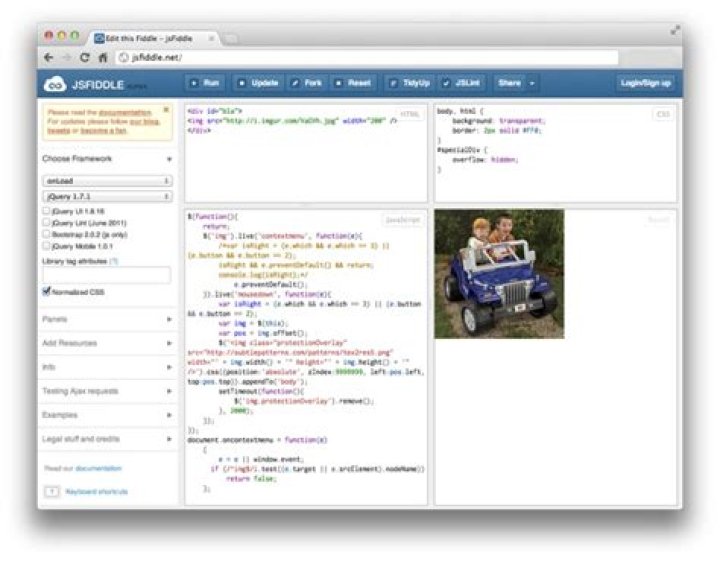Screen dimensions: 720x561
Task: Tidy up the code with TidyUp
Action: pyautogui.click(x=410, y=83)
